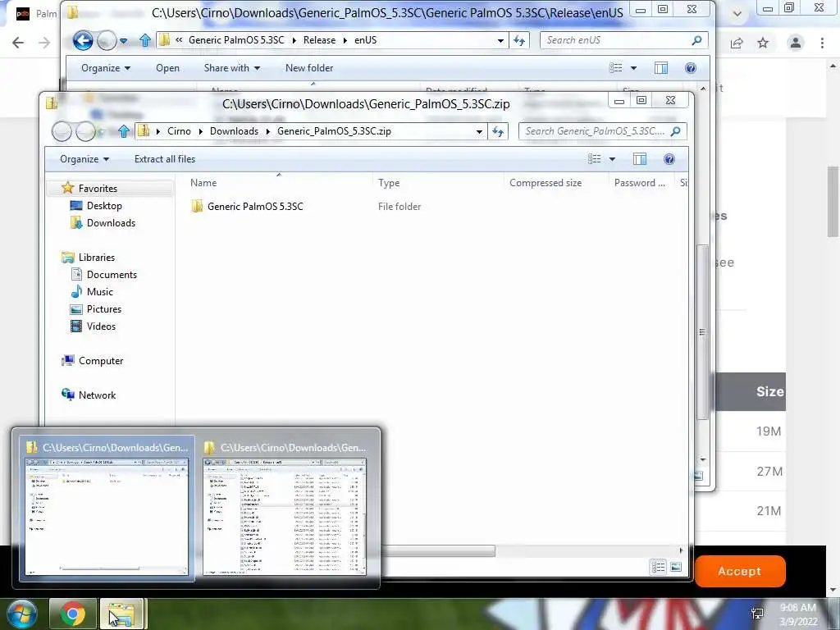Click Back button in enUS window
The width and height of the screenshot is (840, 630).
[x=83, y=40]
